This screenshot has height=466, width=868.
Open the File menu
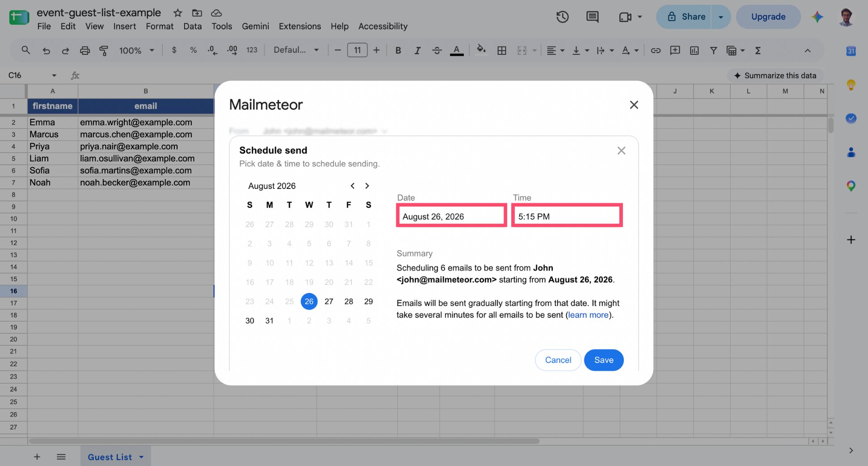(x=44, y=26)
